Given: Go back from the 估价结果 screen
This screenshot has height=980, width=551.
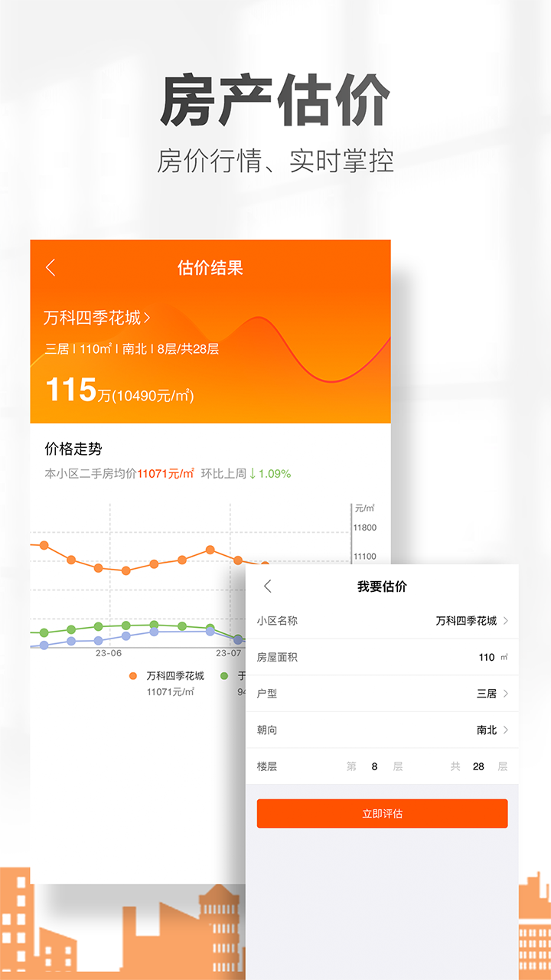Looking at the screenshot, I should [x=51, y=268].
